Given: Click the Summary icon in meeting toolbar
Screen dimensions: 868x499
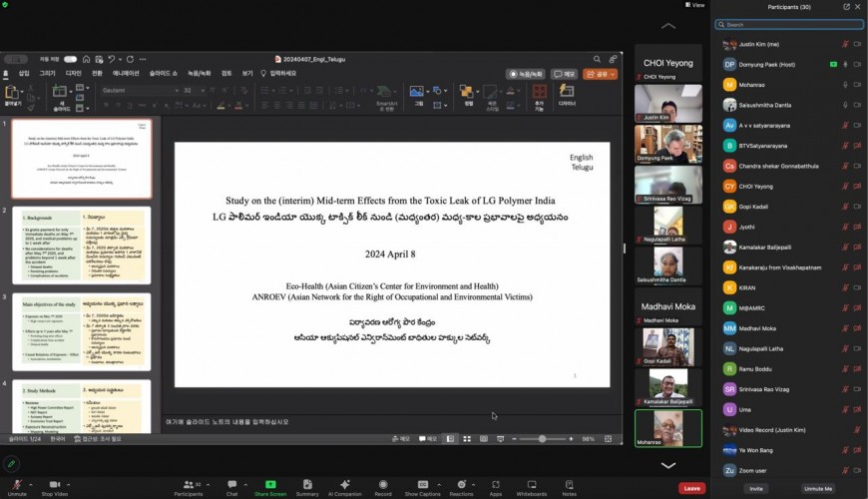Looking at the screenshot, I should 307,486.
